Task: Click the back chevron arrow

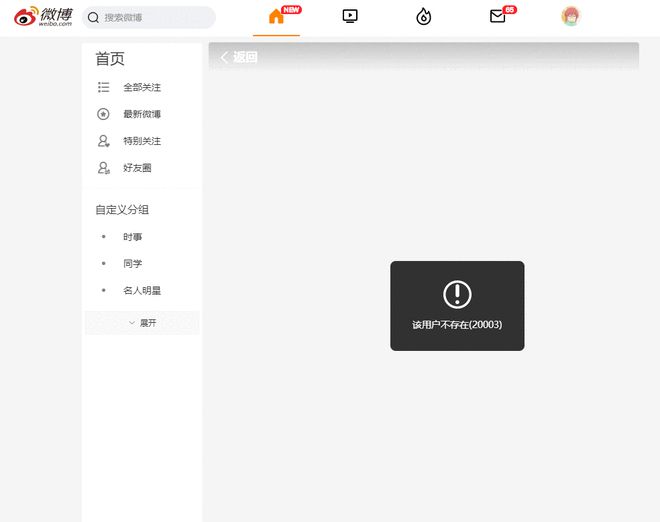Action: coord(224,57)
